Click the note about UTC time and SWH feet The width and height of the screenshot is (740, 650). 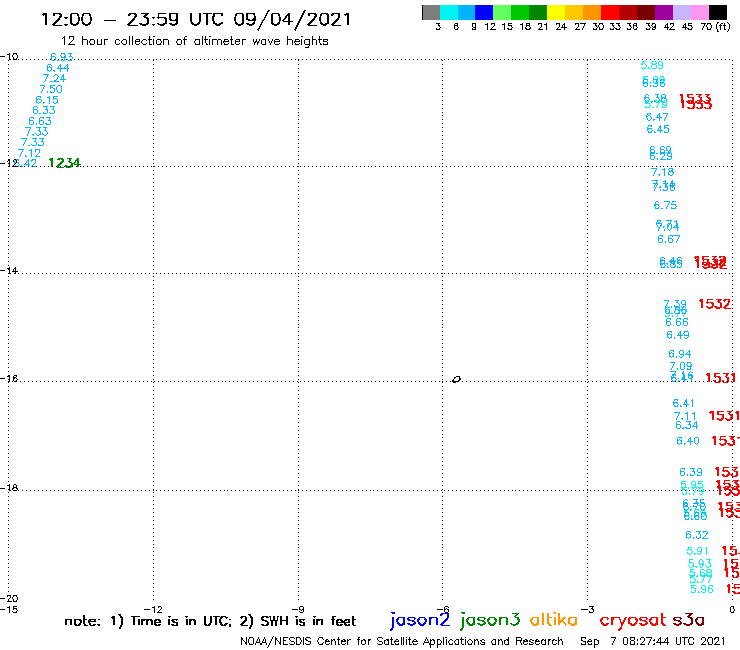(x=210, y=621)
